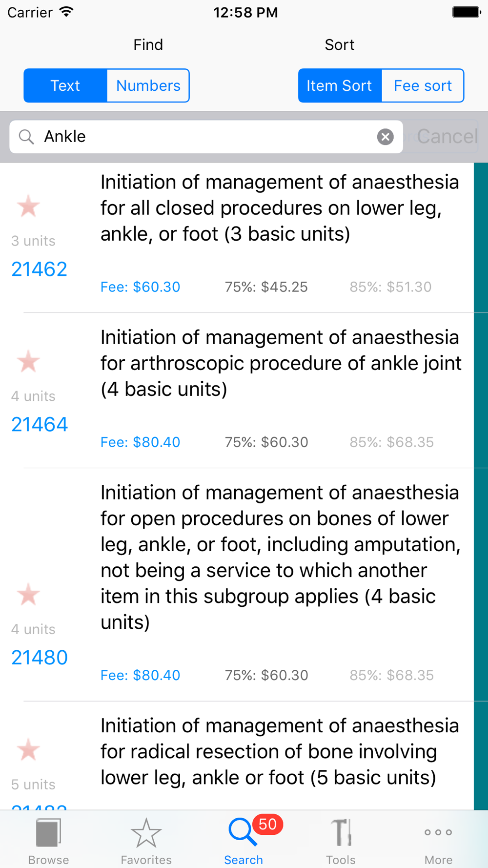Screen dimensions: 488x868
Task: Sort results by Fee sort
Action: pos(423,85)
